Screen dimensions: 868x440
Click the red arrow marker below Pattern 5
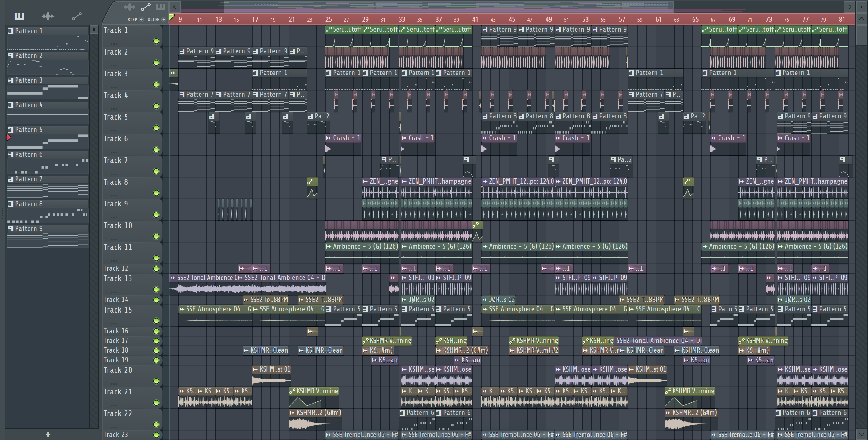coord(9,137)
